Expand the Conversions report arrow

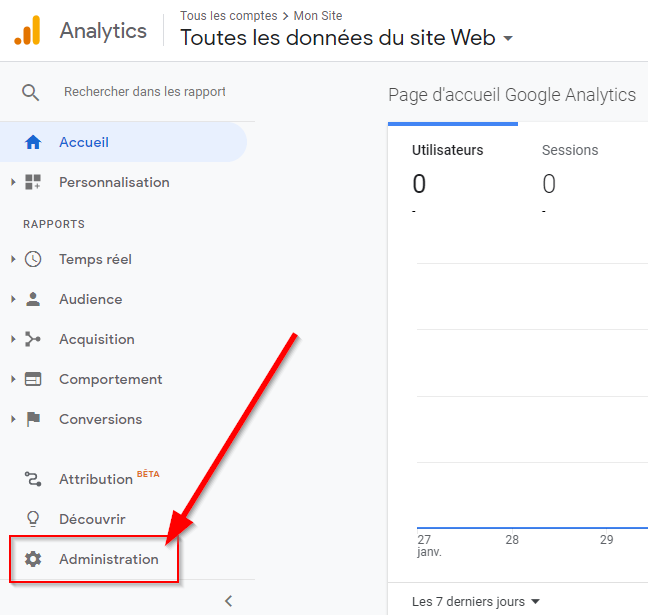coord(13,419)
